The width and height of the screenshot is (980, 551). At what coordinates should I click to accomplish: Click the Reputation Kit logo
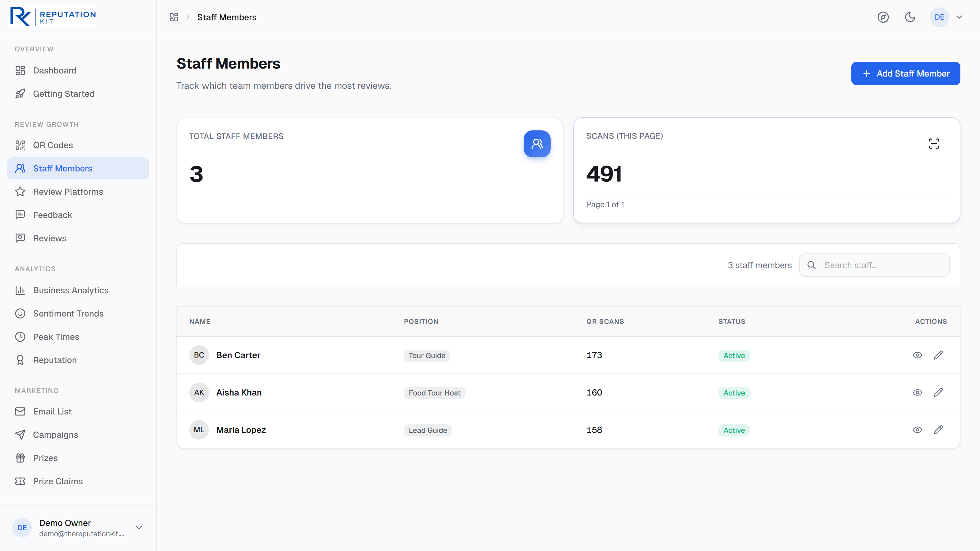[53, 17]
